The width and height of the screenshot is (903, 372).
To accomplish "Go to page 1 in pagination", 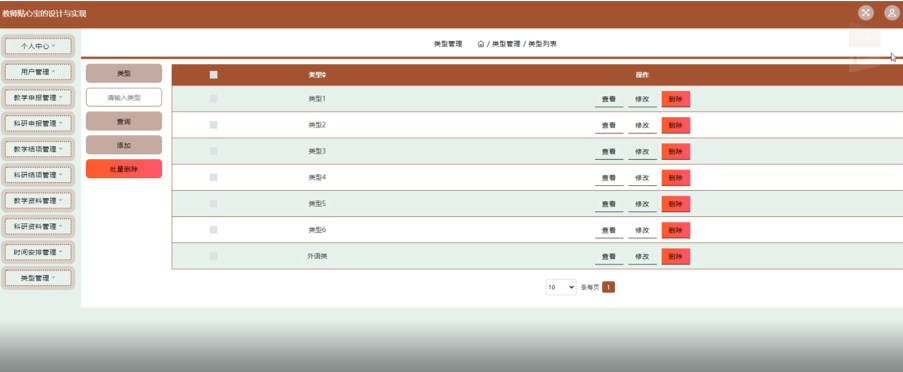I will coord(609,287).
